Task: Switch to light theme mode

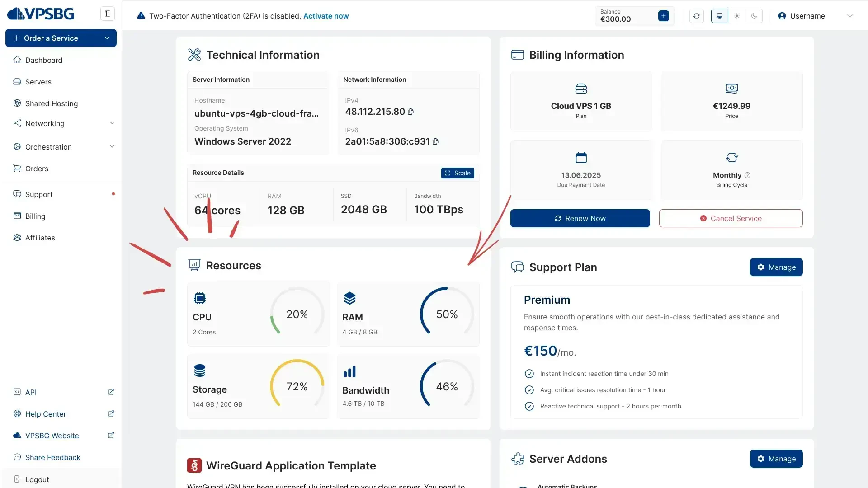Action: 737,16
